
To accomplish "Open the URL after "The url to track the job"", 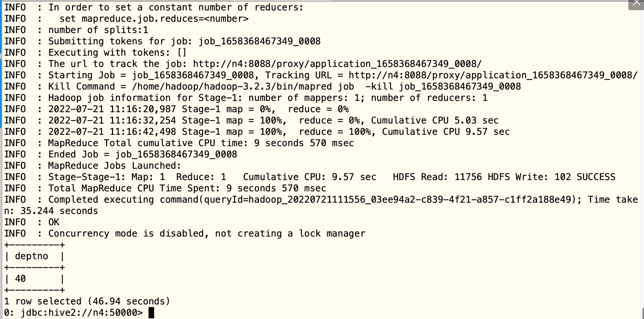I will coord(337,64).
